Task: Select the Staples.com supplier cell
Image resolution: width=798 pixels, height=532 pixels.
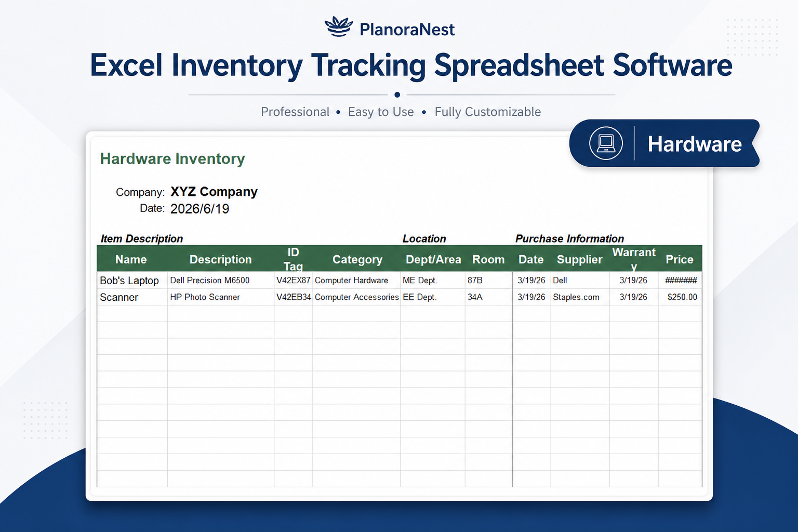Action: point(580,297)
